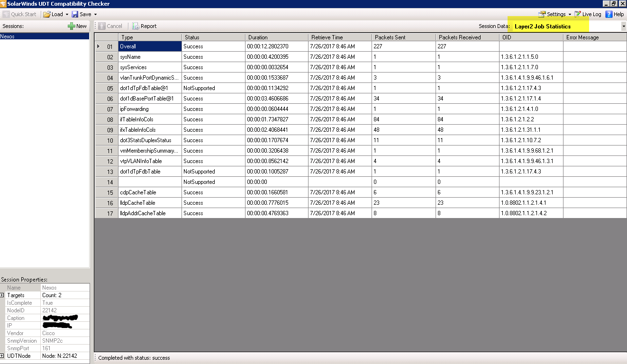The image size is (627, 364).
Task: Click the sysServices type cell
Action: [150, 67]
